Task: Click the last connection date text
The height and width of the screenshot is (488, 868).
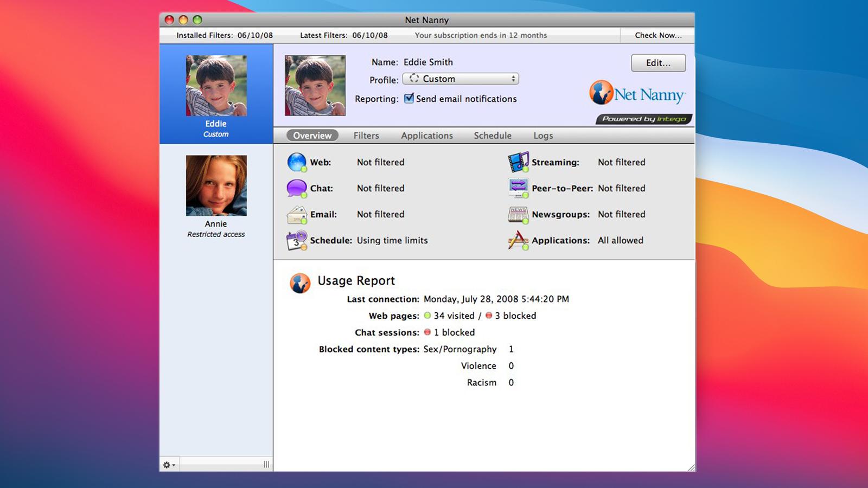Action: (x=496, y=299)
